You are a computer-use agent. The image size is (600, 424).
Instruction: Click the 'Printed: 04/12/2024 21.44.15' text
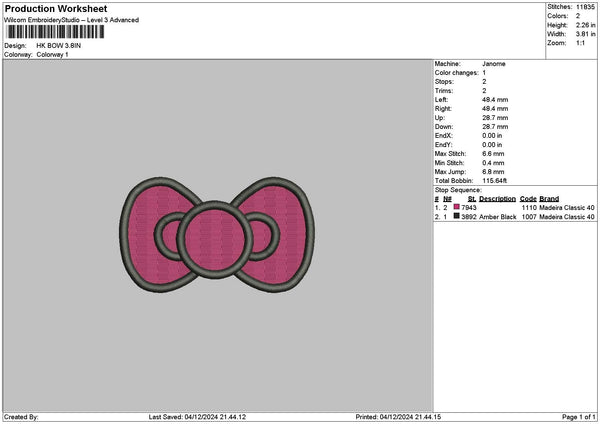(x=398, y=417)
